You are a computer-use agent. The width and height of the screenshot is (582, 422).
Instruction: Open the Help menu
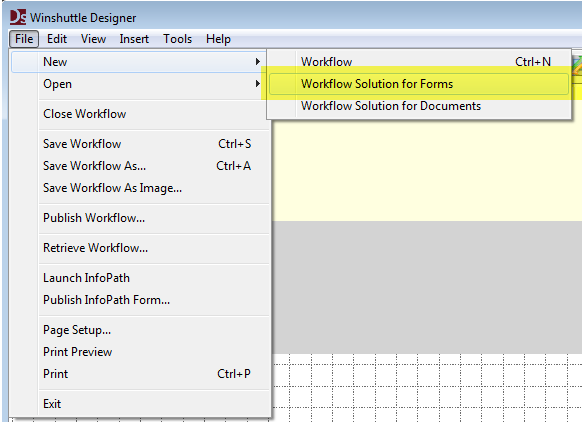218,39
